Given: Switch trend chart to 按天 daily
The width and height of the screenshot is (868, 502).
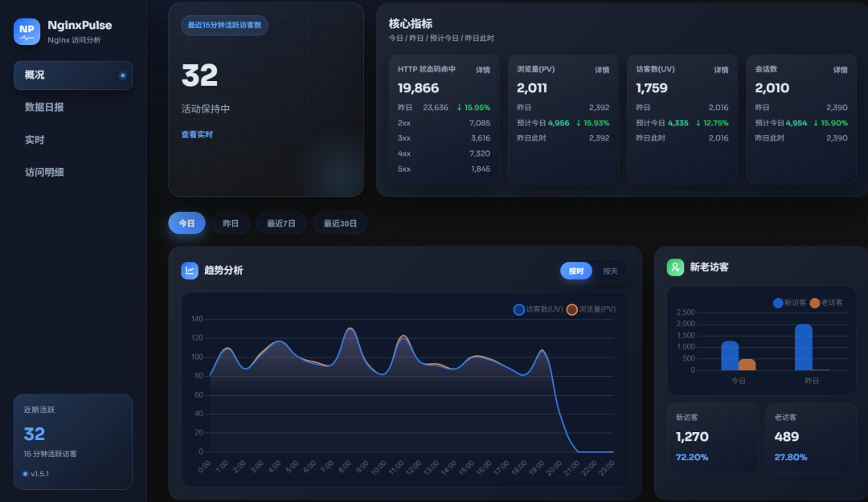Looking at the screenshot, I should coord(610,271).
